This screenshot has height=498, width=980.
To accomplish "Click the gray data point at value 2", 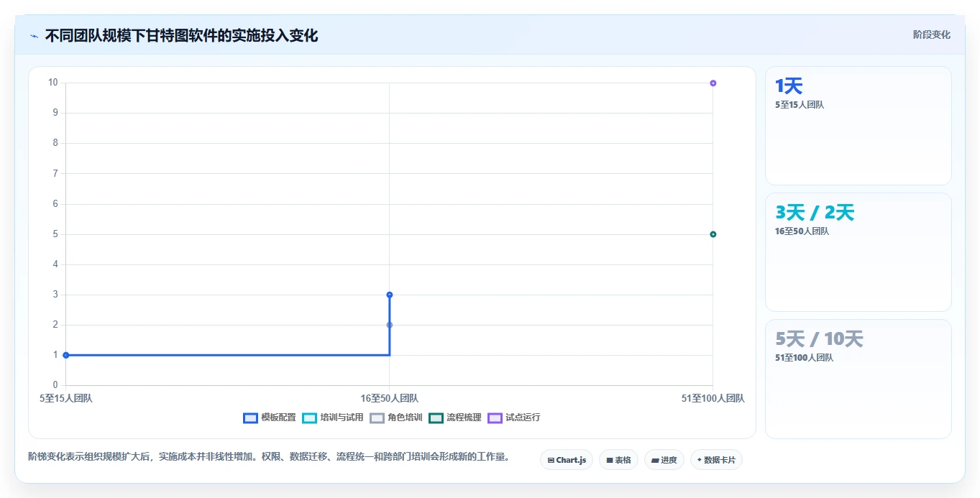I will [x=390, y=325].
